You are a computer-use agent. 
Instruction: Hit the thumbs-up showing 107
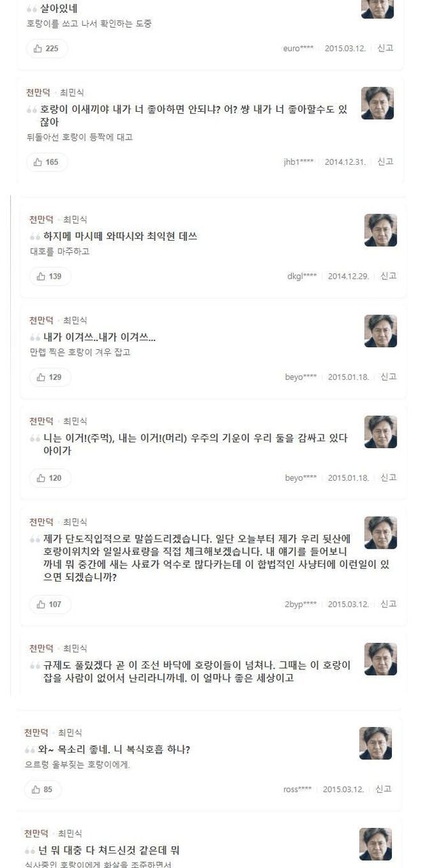[x=50, y=604]
